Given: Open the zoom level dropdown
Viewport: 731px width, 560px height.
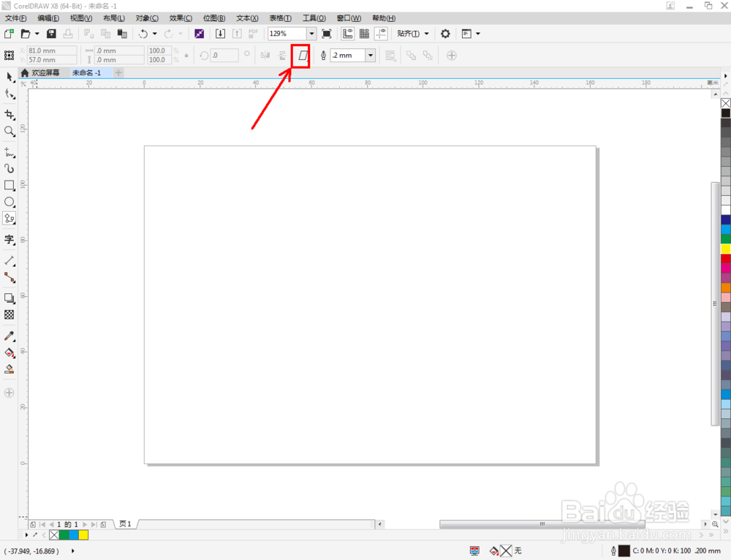Looking at the screenshot, I should click(x=311, y=34).
